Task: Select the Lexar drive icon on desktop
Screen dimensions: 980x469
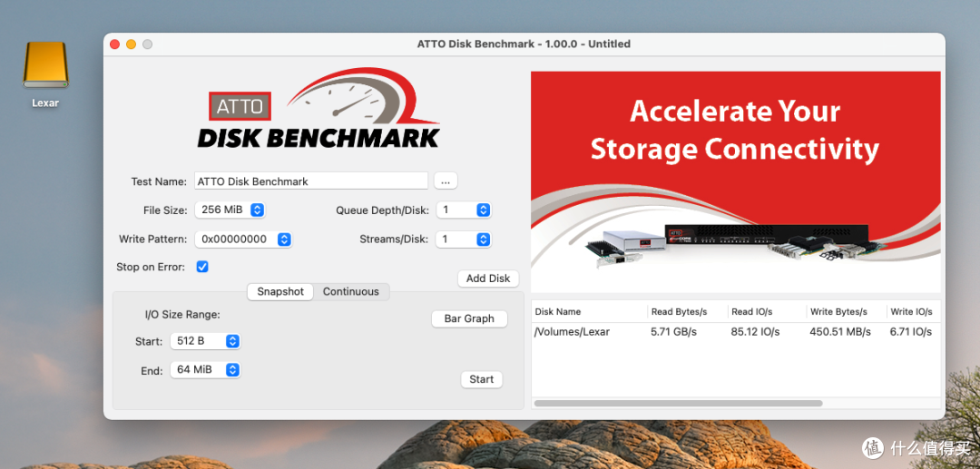Action: [x=45, y=65]
